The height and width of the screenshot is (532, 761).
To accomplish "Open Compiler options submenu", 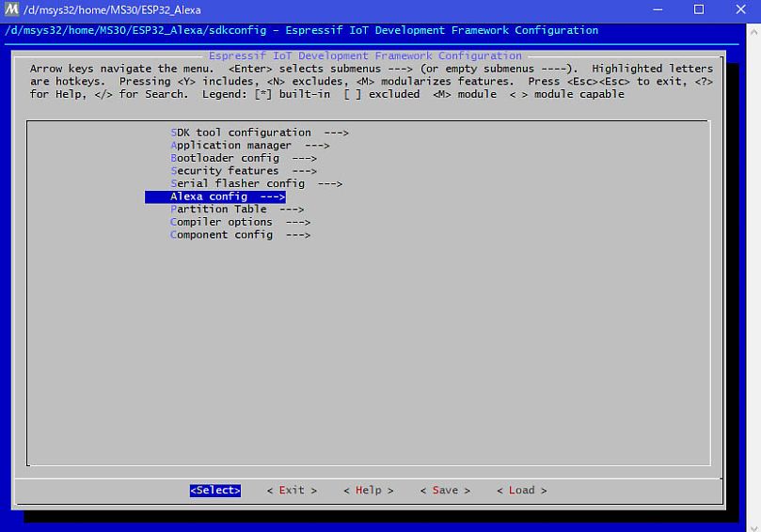I will (x=240, y=222).
